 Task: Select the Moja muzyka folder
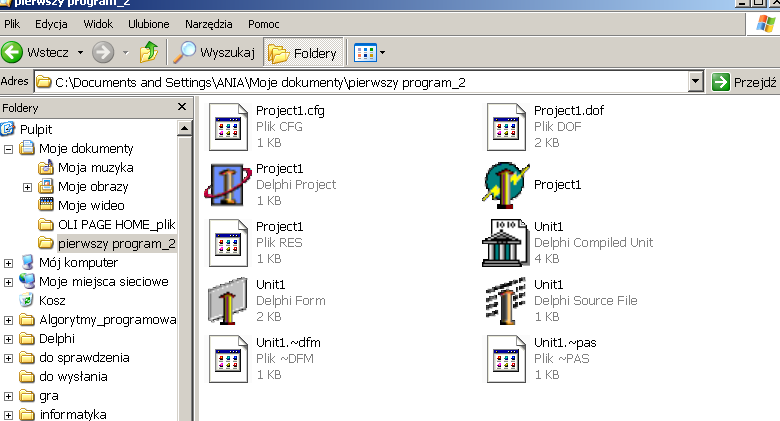click(96, 167)
